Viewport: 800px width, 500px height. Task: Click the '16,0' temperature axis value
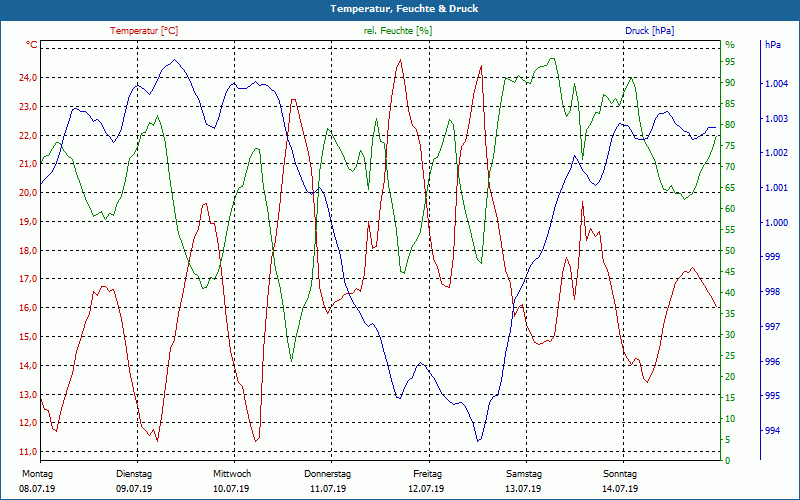click(29, 308)
